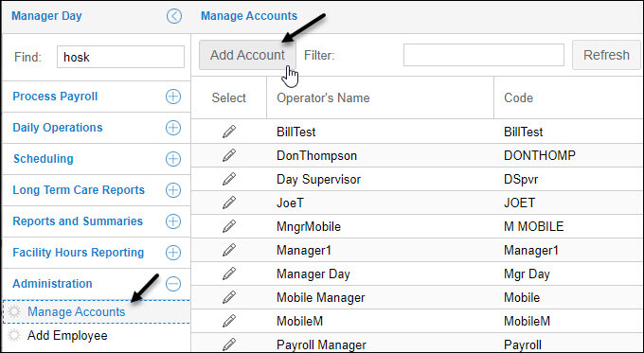Expand Long Term Care Reports plus icon
Viewport: 644px width, 353px height.
173,190
